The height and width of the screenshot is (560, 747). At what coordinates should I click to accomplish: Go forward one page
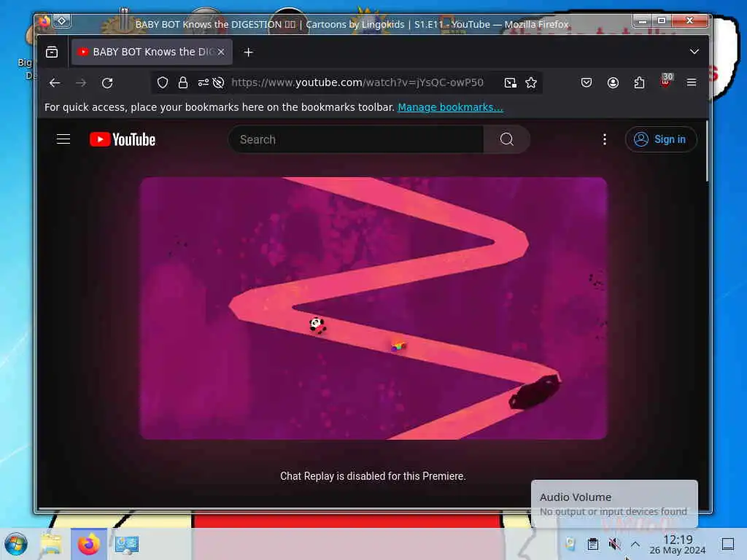click(x=81, y=83)
